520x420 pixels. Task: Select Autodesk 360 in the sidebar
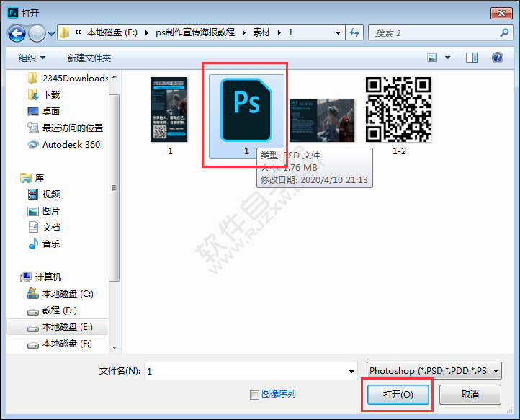click(x=63, y=145)
